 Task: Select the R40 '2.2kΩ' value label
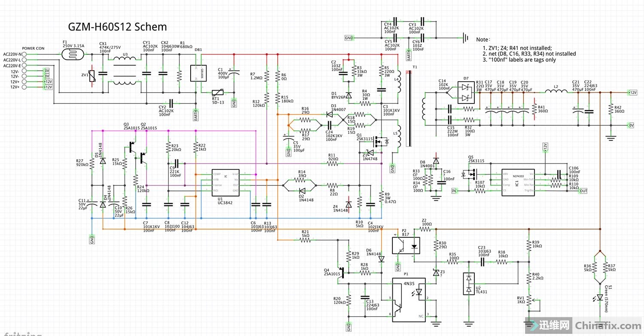pos(538,278)
